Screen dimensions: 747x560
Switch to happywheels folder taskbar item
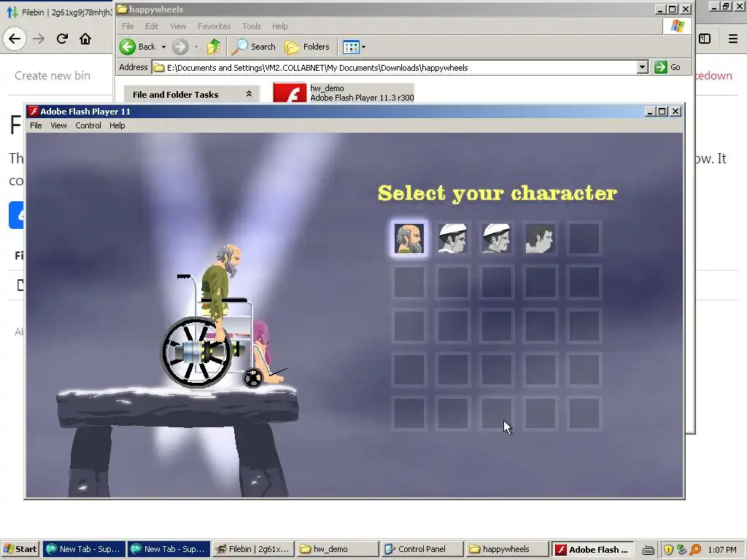click(x=506, y=549)
